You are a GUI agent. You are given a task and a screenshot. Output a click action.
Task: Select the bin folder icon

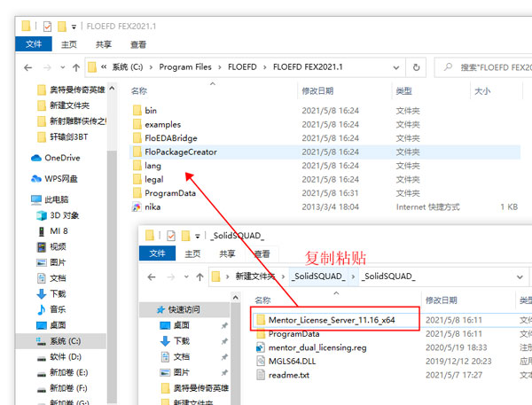137,111
